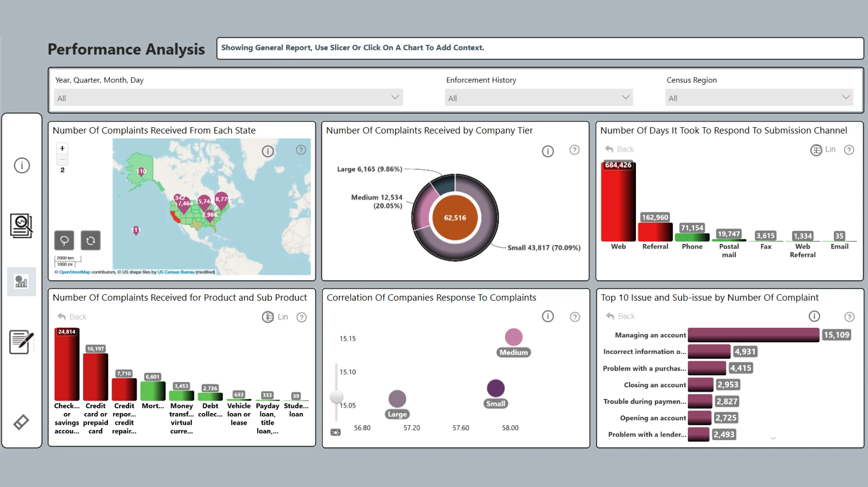Expand the Year, Quarter, Month, Day dropdown
This screenshot has height=487, width=868.
click(228, 98)
